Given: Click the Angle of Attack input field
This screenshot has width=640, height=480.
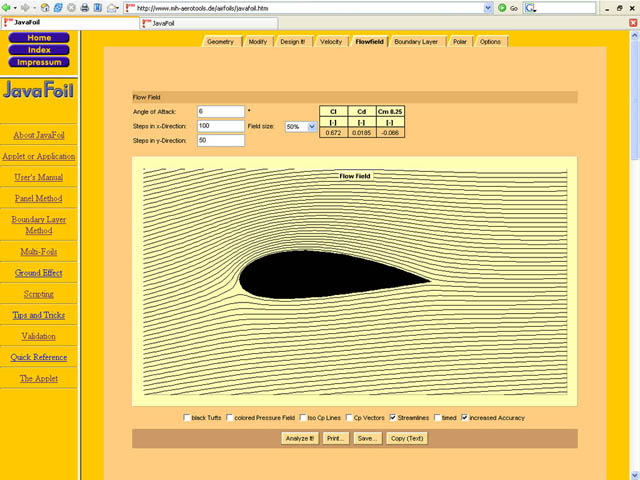Looking at the screenshot, I should point(221,111).
